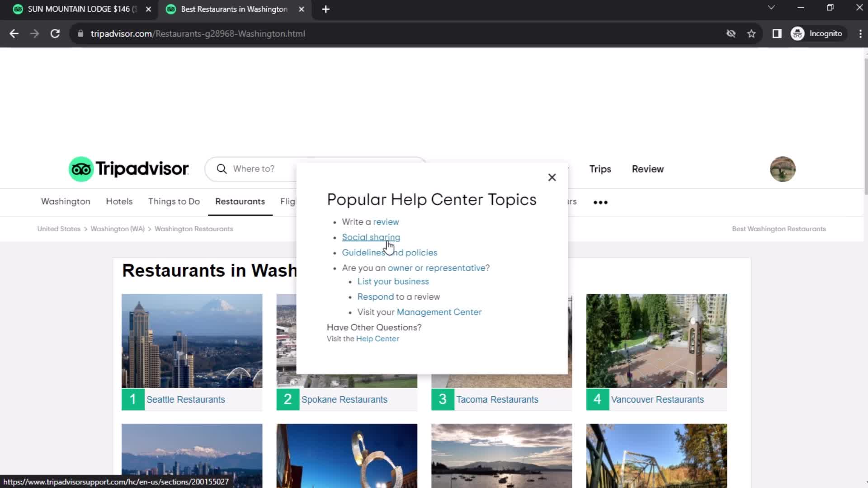The height and width of the screenshot is (488, 868).
Task: Click the Hotels tab in navigation
Action: click(118, 201)
